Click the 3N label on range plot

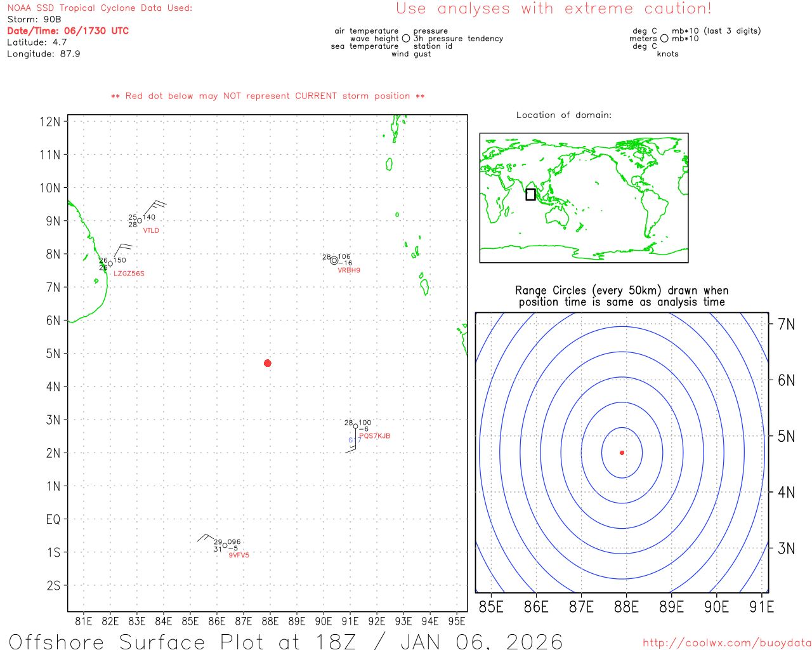787,548
